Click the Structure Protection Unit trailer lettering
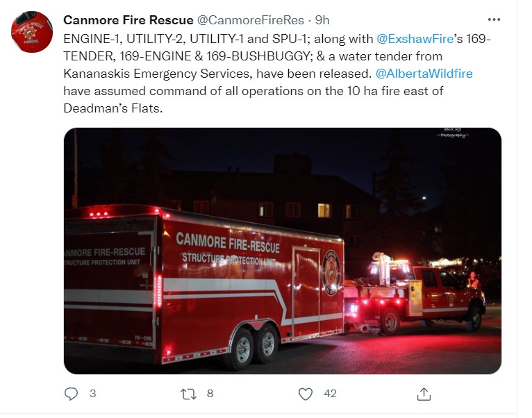The height and width of the screenshot is (418, 532). pyautogui.click(x=229, y=259)
